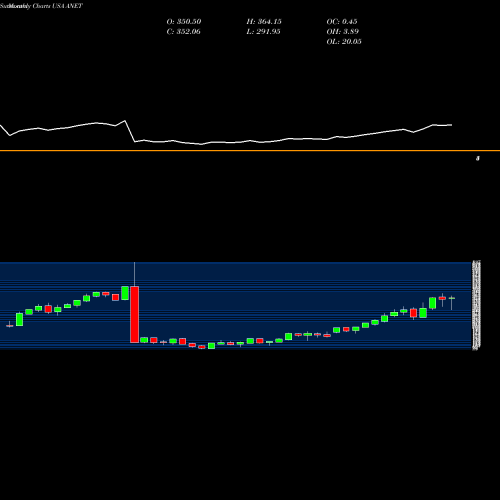Select the "OC: 0.45" reading
The height and width of the screenshot is (500, 500).
(x=342, y=22)
